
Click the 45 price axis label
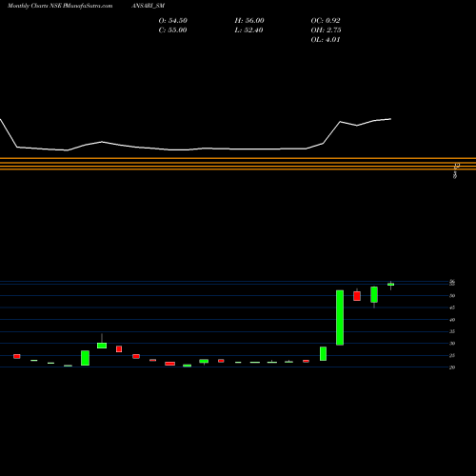(x=452, y=307)
